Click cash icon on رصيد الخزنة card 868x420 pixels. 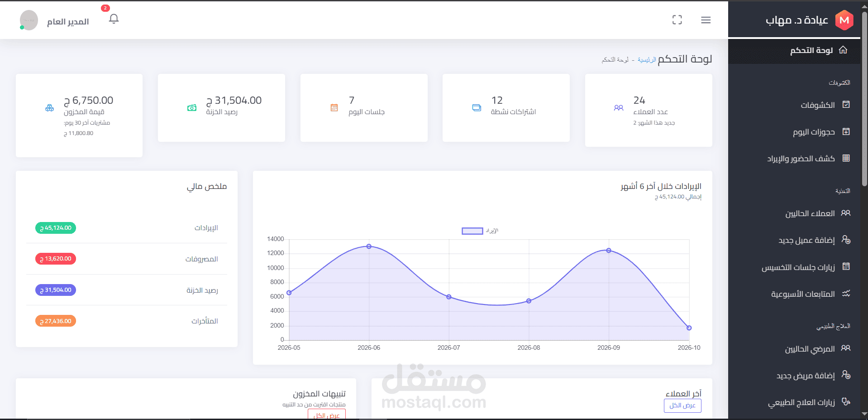tap(192, 108)
